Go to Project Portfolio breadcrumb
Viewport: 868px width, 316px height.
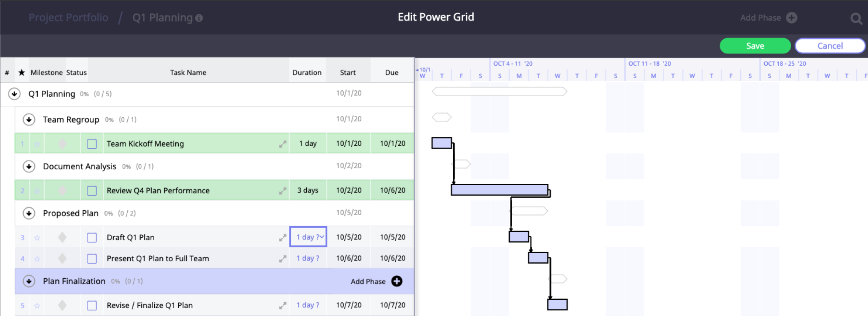(x=69, y=18)
